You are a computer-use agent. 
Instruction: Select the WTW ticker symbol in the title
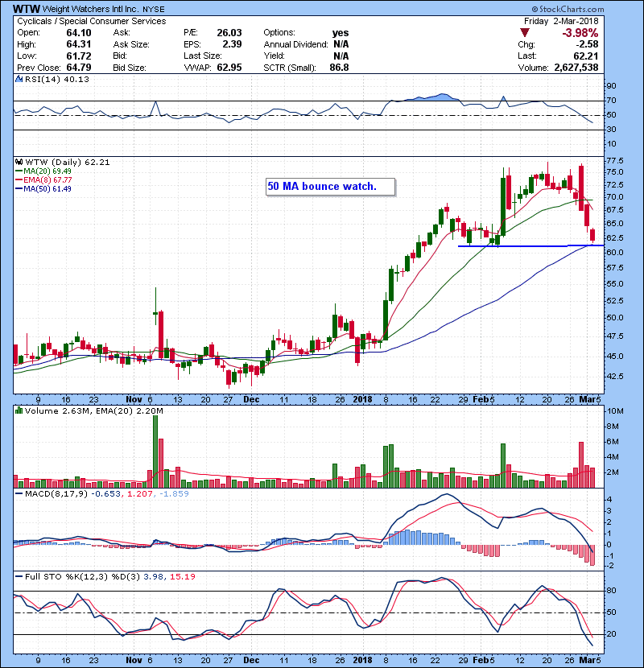click(27, 9)
